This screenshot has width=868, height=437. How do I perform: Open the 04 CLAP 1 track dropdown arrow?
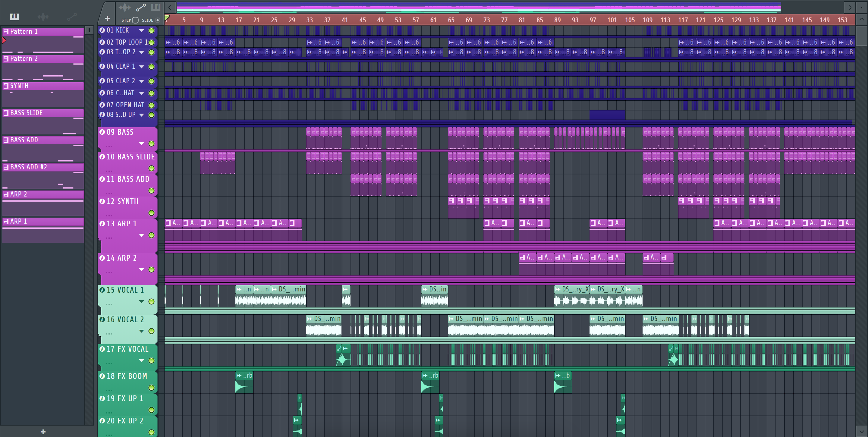(x=142, y=67)
